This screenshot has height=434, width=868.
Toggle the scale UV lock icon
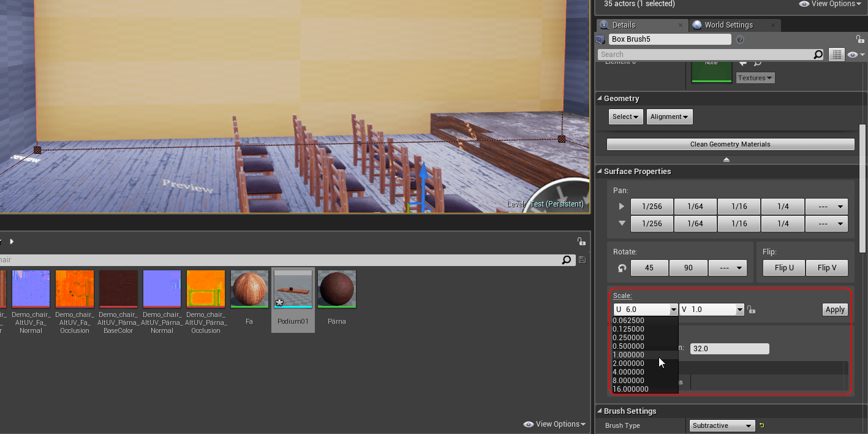(x=752, y=310)
